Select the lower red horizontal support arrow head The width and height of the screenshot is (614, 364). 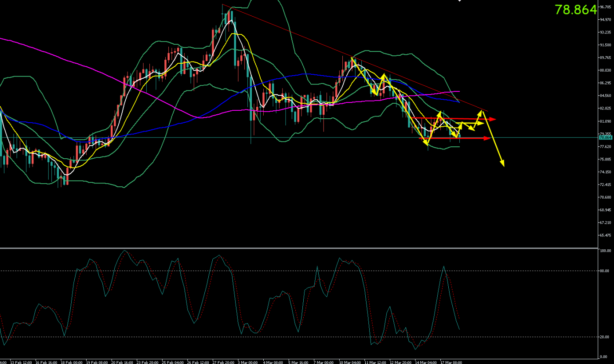(488, 138)
